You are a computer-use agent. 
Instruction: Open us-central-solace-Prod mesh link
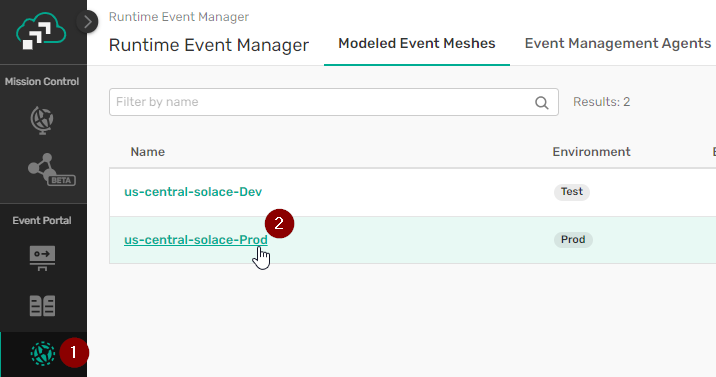[x=196, y=240]
